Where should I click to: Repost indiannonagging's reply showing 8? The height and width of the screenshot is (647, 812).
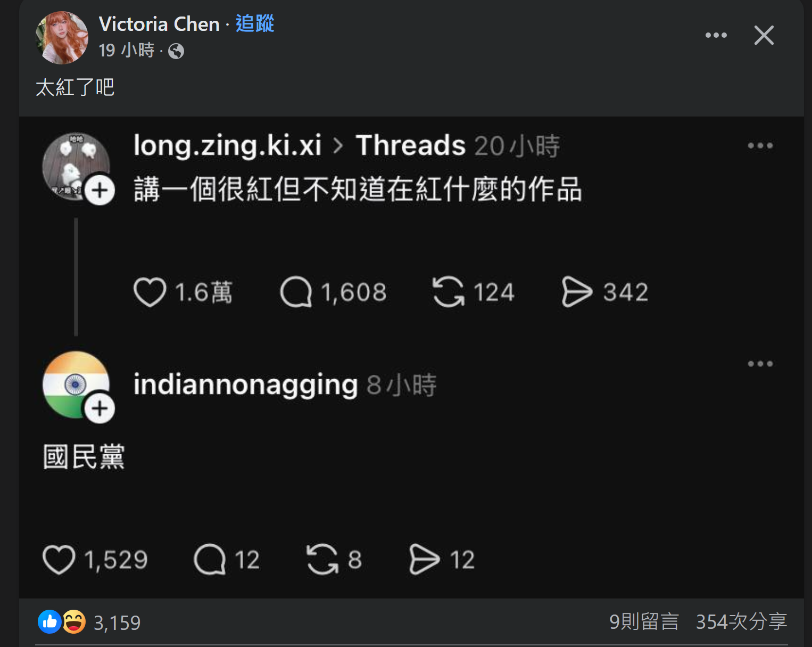pyautogui.click(x=322, y=560)
